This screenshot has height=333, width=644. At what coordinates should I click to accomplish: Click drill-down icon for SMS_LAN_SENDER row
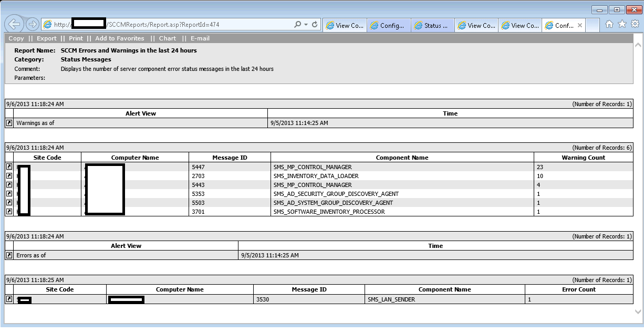pyautogui.click(x=9, y=299)
